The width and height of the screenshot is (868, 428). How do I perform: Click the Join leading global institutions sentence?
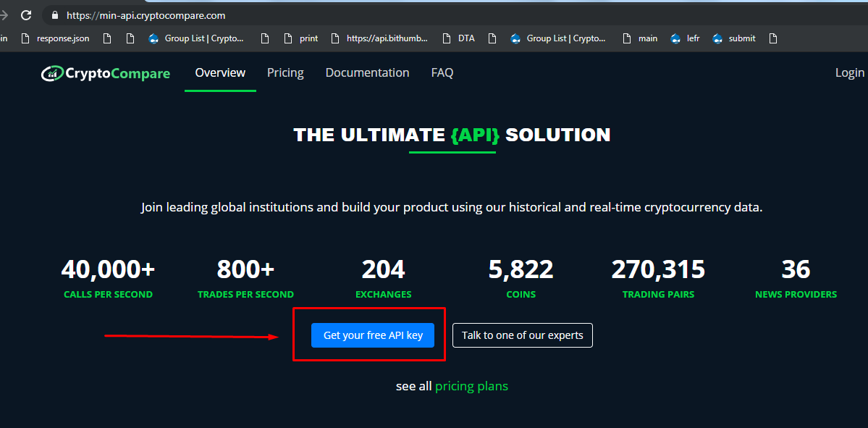[x=452, y=208]
